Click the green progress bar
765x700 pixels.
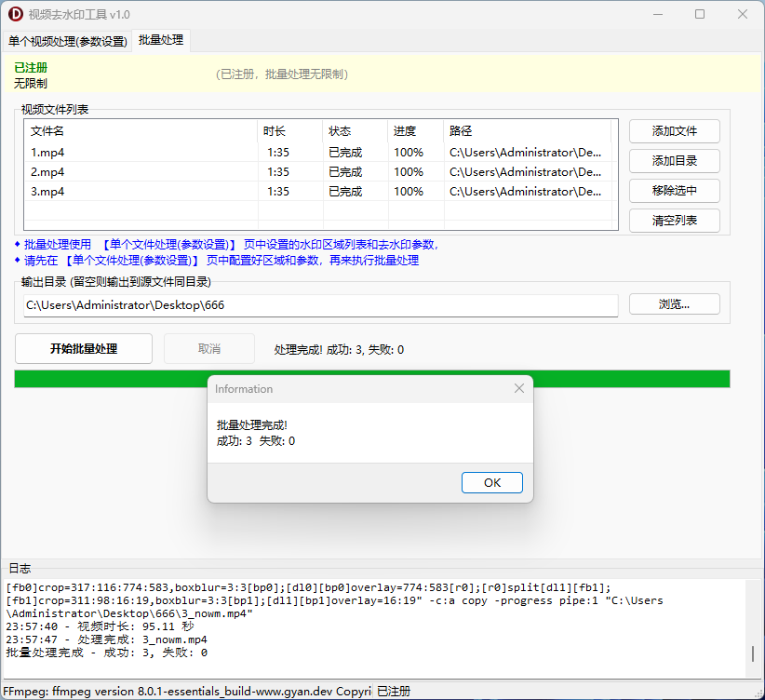click(x=112, y=379)
